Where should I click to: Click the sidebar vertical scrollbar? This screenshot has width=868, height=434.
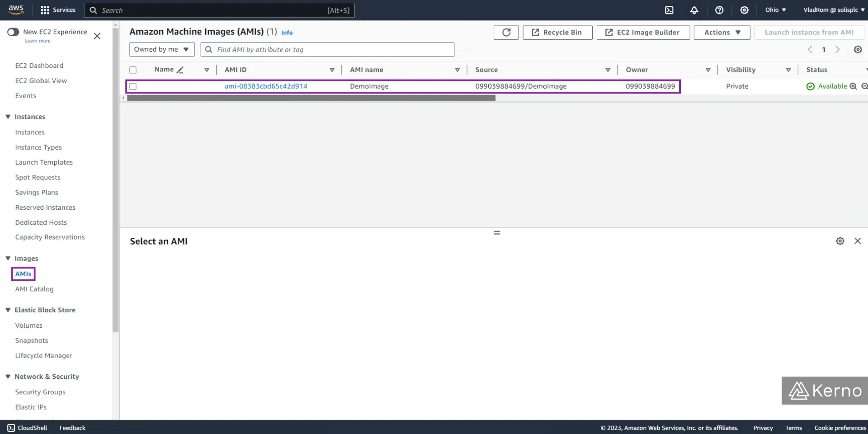115,180
